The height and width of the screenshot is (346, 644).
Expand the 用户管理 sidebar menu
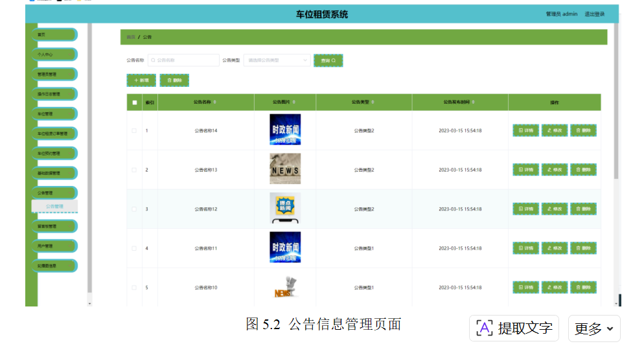(x=54, y=246)
